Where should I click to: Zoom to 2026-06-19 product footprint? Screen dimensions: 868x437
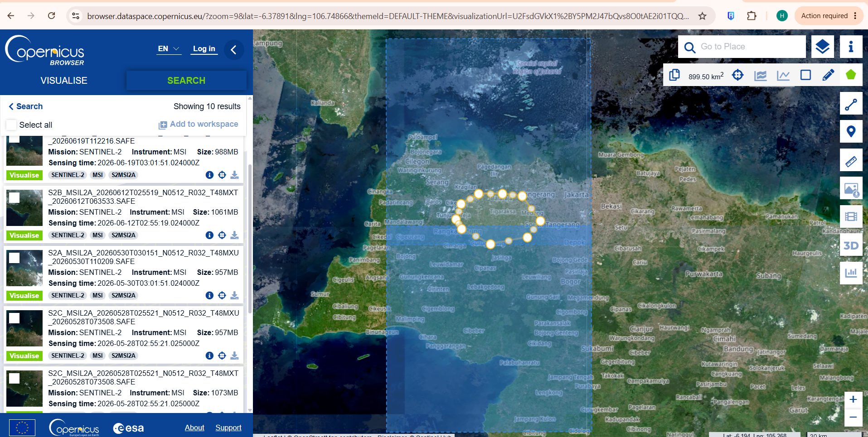(222, 175)
